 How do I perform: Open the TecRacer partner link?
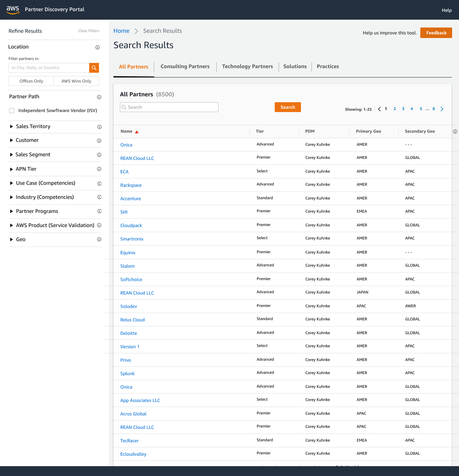click(x=129, y=441)
